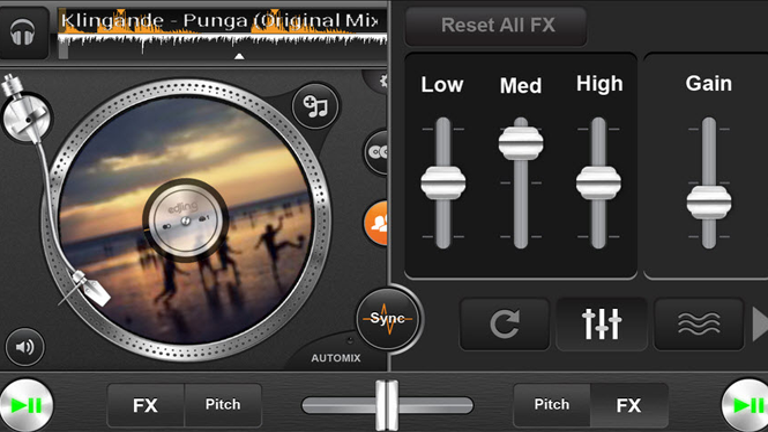Open right deck Pitch tab
The height and width of the screenshot is (432, 768).
[552, 405]
